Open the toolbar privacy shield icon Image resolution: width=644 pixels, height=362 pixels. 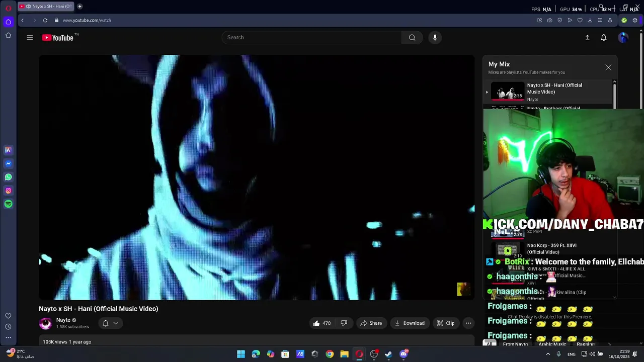559,20
